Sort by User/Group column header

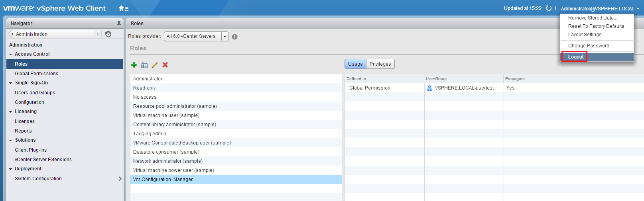pyautogui.click(x=464, y=79)
